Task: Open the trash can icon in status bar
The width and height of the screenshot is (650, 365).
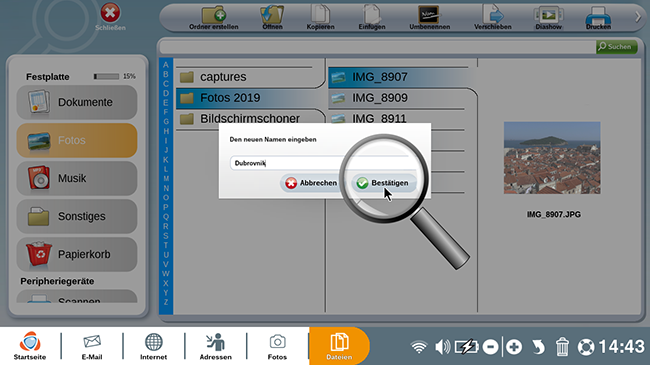Action: 562,347
